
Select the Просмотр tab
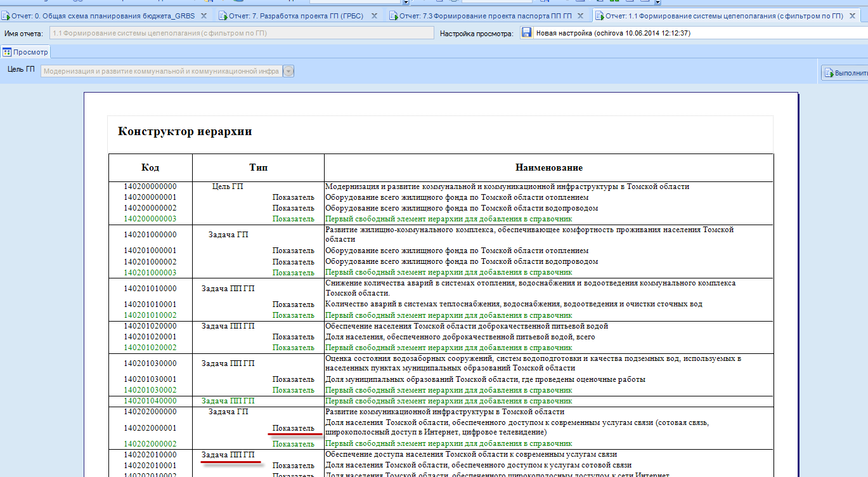[x=25, y=52]
